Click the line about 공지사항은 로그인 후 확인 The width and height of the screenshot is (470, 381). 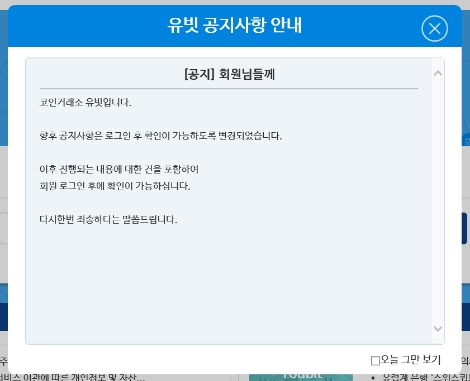pos(161,136)
